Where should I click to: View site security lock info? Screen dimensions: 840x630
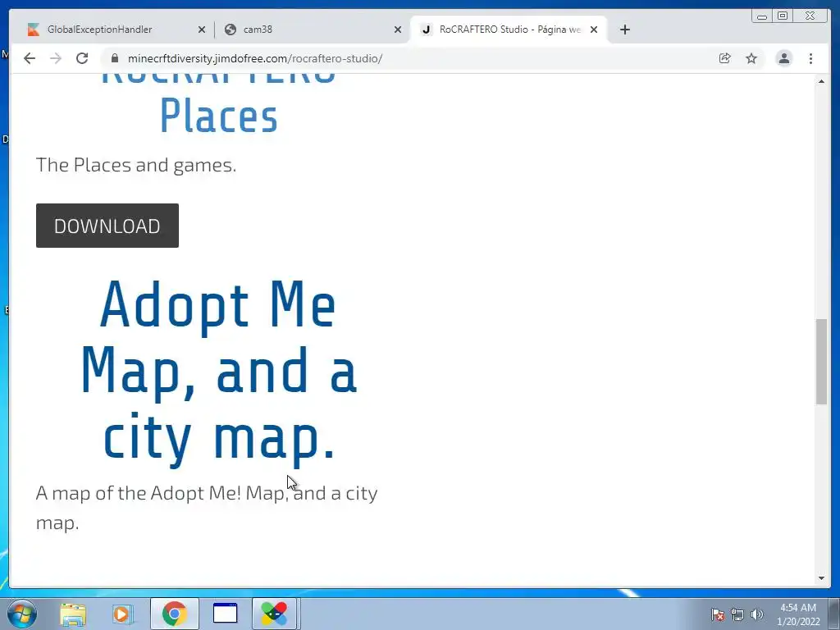(x=114, y=58)
